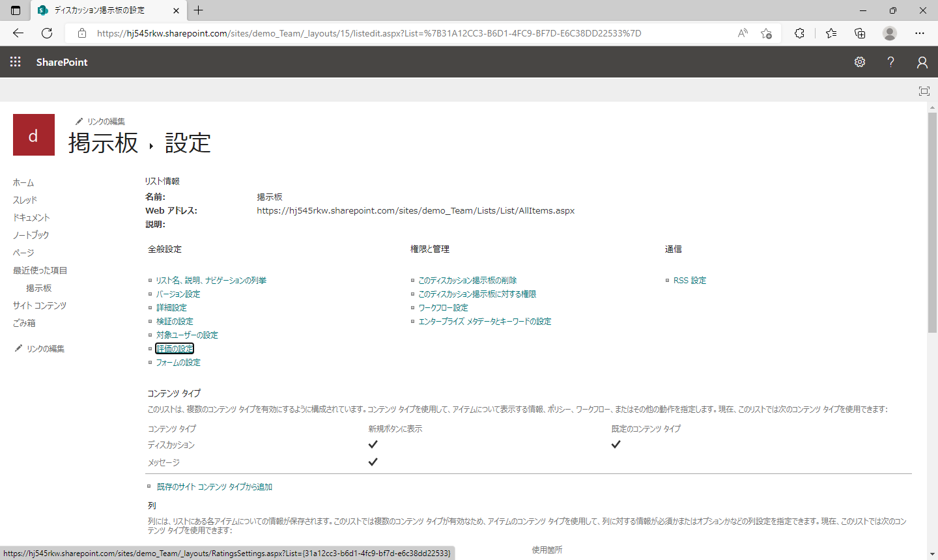The height and width of the screenshot is (560, 938).
Task: Open SharePoint settings gear
Action: [x=860, y=62]
